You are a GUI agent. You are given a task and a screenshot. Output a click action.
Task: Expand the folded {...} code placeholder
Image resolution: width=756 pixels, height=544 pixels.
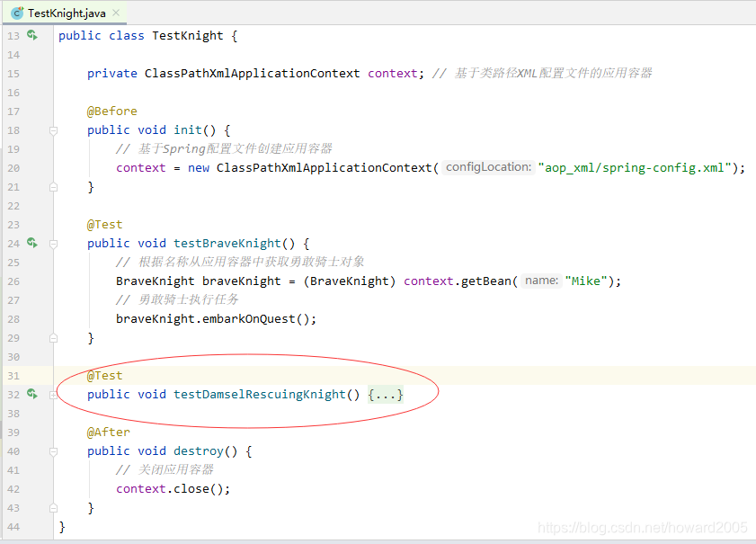(386, 395)
